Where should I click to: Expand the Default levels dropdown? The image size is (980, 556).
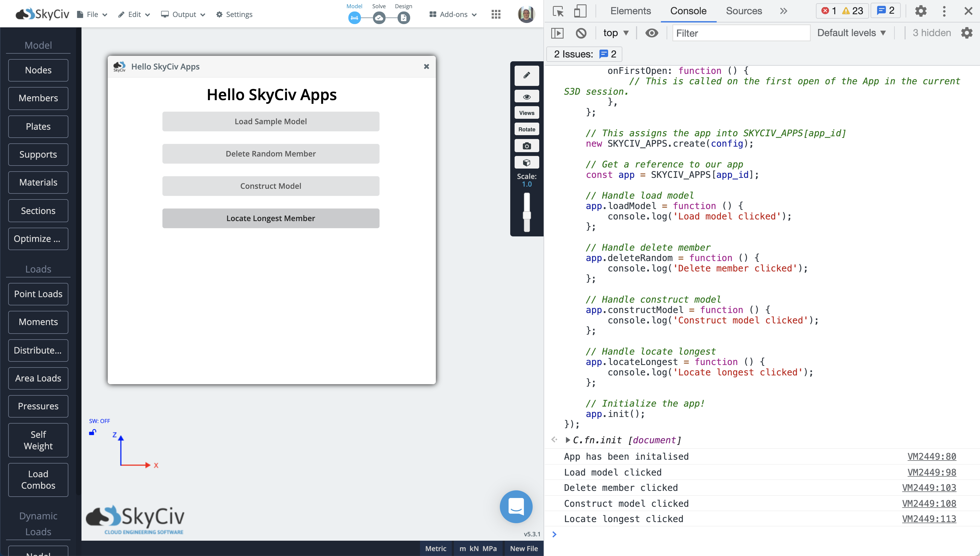click(x=851, y=33)
